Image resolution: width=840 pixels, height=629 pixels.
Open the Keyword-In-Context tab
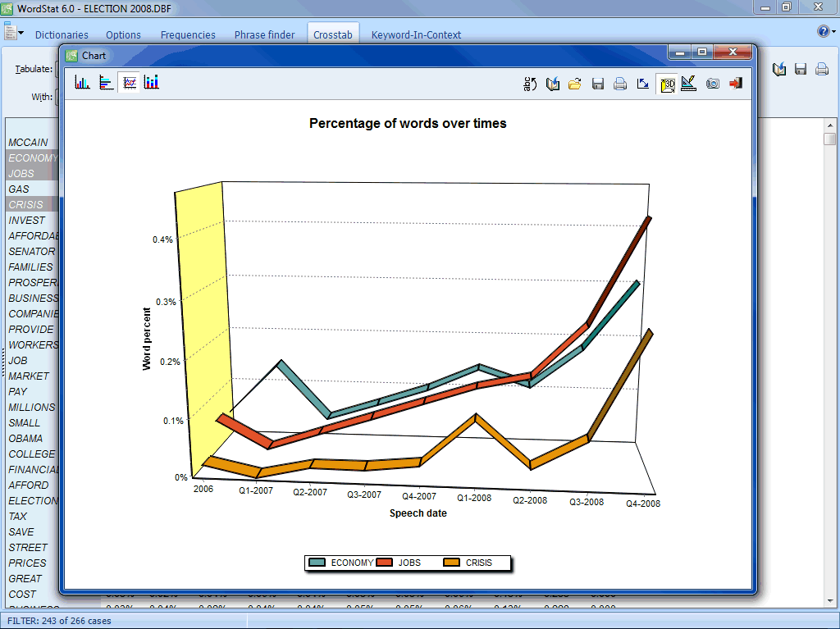pos(416,34)
